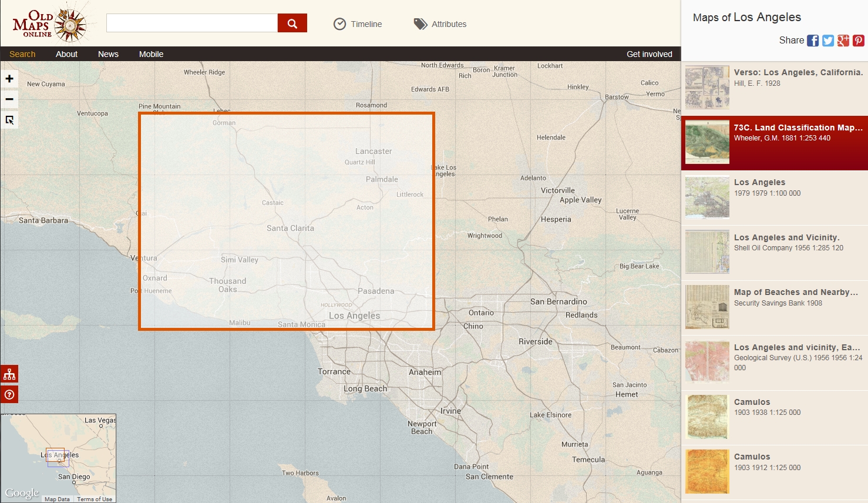The width and height of the screenshot is (868, 503).
Task: Pin this page using the Pinterest icon
Action: 858,41
